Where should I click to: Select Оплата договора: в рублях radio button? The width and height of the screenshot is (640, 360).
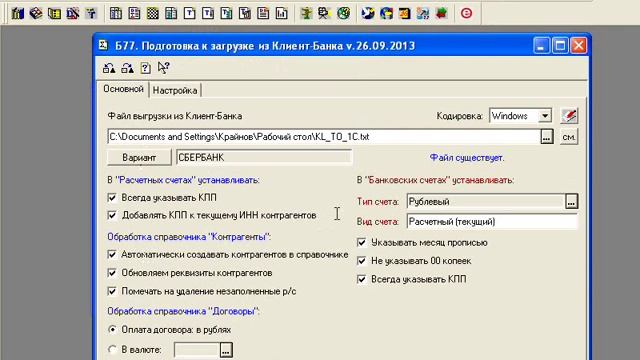(x=112, y=329)
